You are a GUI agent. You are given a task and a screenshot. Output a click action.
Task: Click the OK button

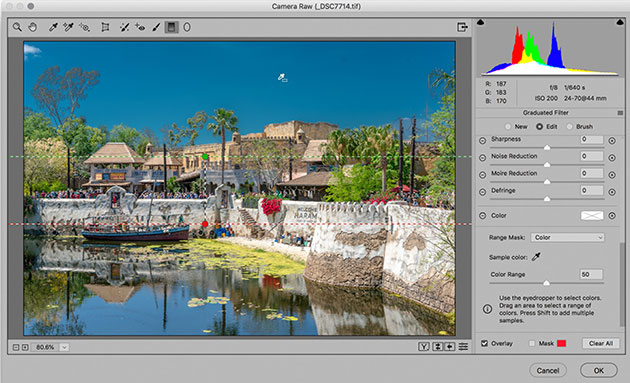pyautogui.click(x=599, y=370)
